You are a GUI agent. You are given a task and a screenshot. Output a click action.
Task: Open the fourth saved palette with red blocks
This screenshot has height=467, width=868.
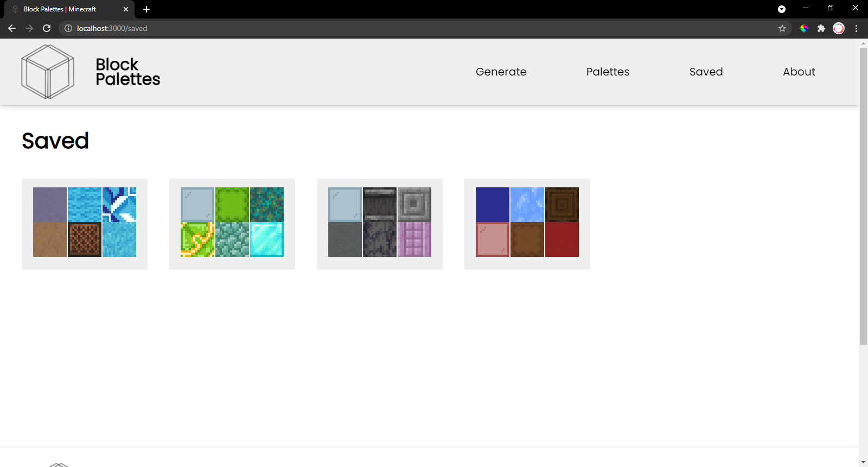(527, 224)
